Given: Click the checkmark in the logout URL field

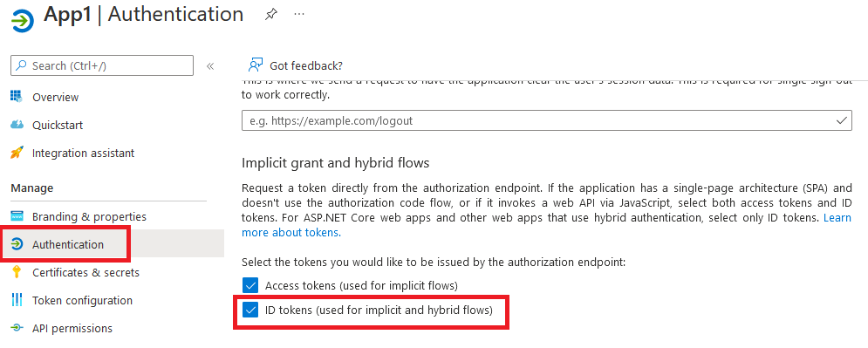Looking at the screenshot, I should pos(842,120).
